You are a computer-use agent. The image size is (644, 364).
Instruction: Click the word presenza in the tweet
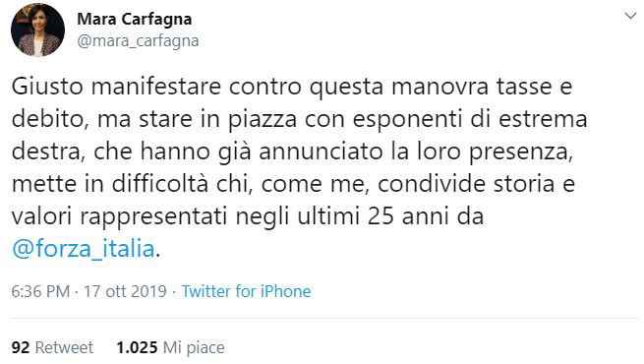521,152
